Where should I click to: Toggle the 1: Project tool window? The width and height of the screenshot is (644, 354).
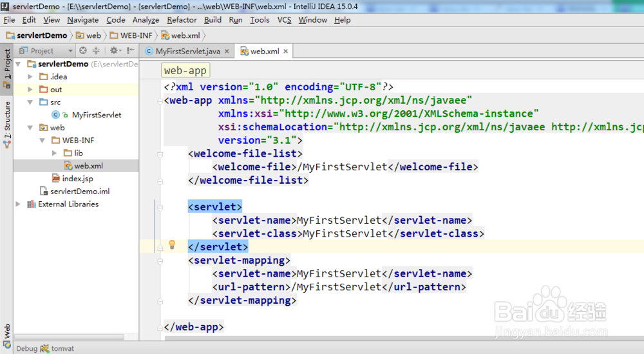(6, 68)
